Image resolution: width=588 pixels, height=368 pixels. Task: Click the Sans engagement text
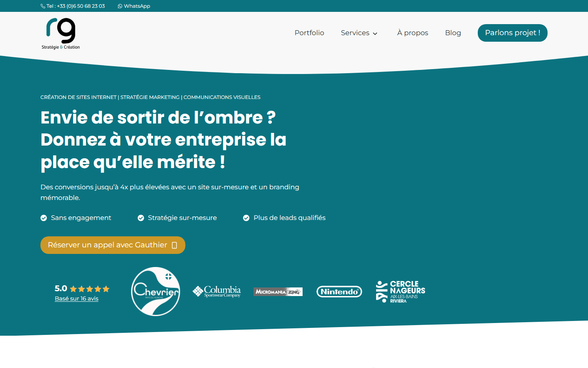coord(81,218)
